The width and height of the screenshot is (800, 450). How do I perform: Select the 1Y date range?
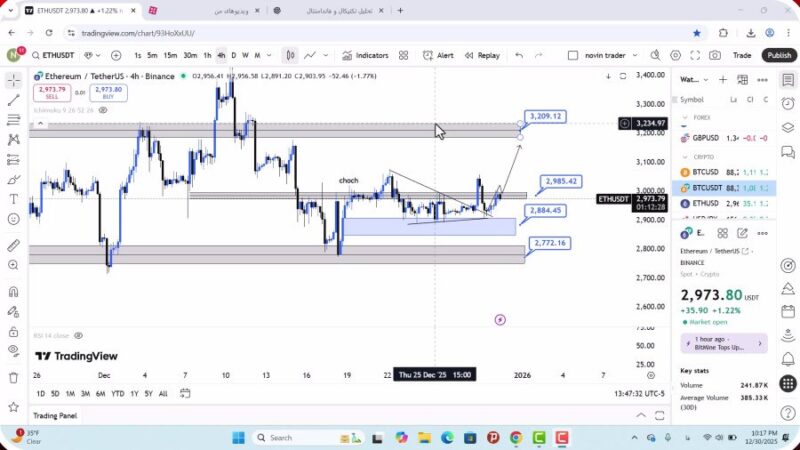133,394
